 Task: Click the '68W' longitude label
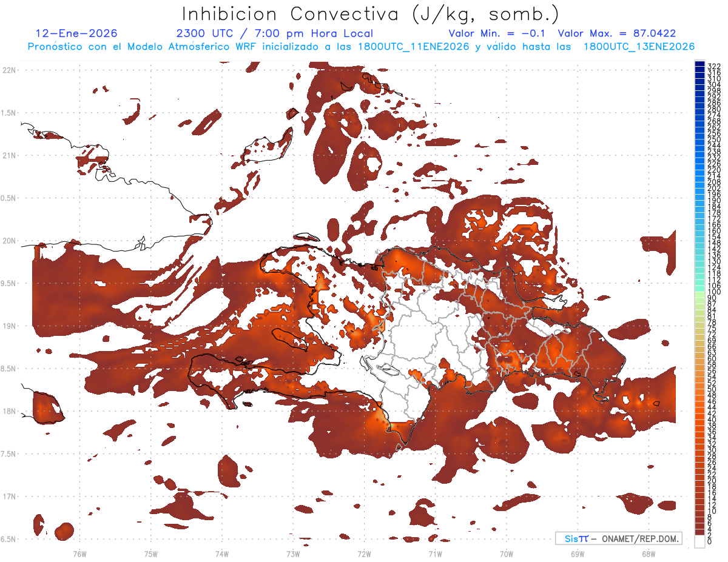[x=649, y=553]
